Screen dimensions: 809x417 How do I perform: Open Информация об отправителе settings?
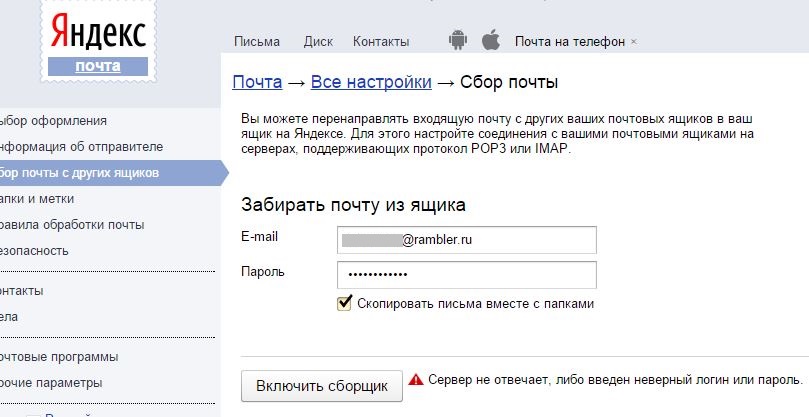click(82, 147)
